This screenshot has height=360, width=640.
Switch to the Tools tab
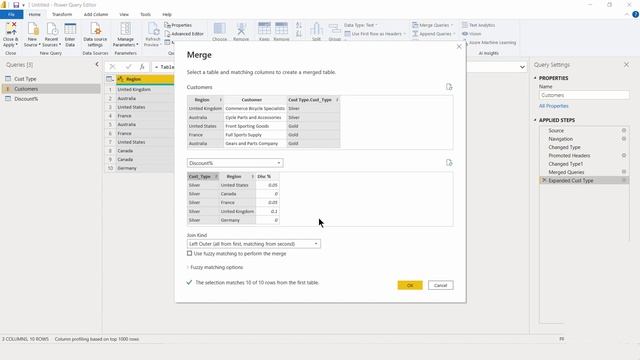pos(146,14)
